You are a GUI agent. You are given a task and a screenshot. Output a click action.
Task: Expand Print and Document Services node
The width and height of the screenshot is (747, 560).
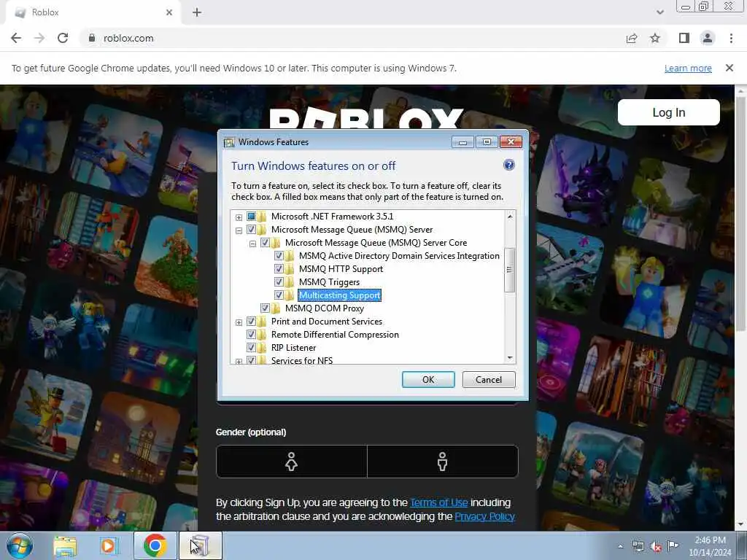[x=239, y=322]
